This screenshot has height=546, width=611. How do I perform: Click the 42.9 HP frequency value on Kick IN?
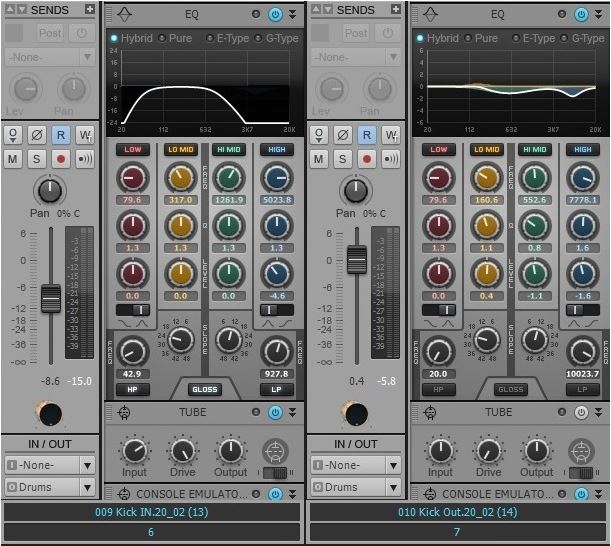(132, 374)
